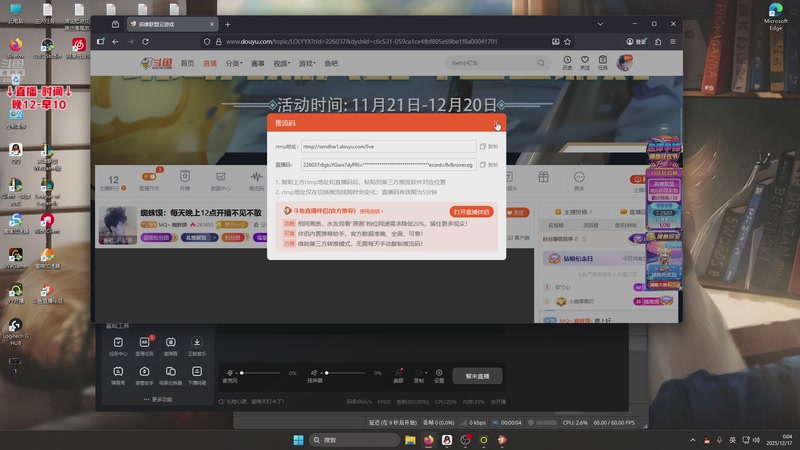This screenshot has height=450, width=800.
Task: Open the 美颜 beauty icon
Action: [x=398, y=376]
